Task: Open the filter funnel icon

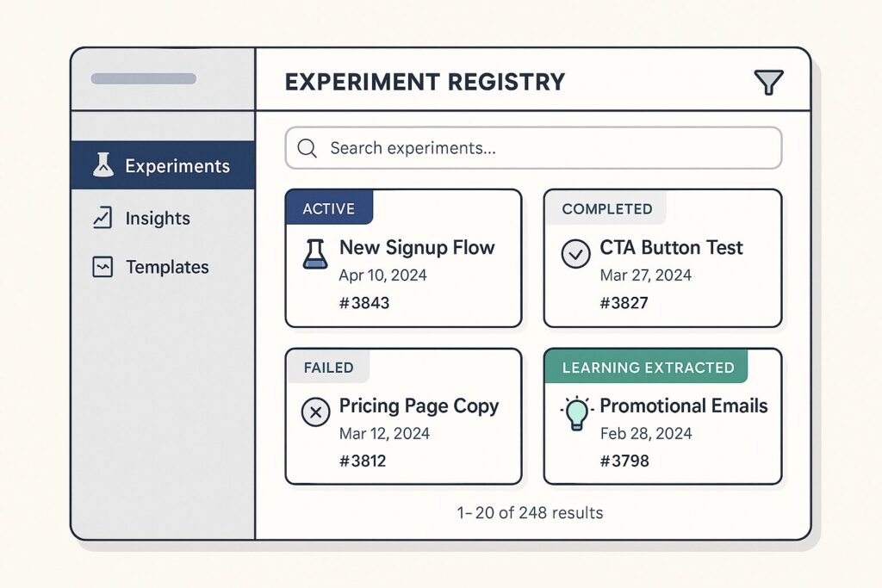Action: coord(768,82)
